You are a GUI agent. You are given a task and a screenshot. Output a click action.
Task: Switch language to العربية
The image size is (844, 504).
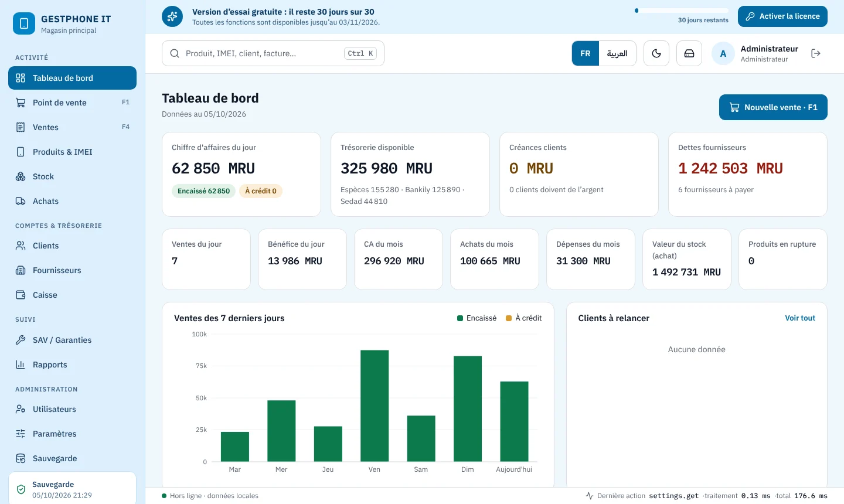[617, 53]
